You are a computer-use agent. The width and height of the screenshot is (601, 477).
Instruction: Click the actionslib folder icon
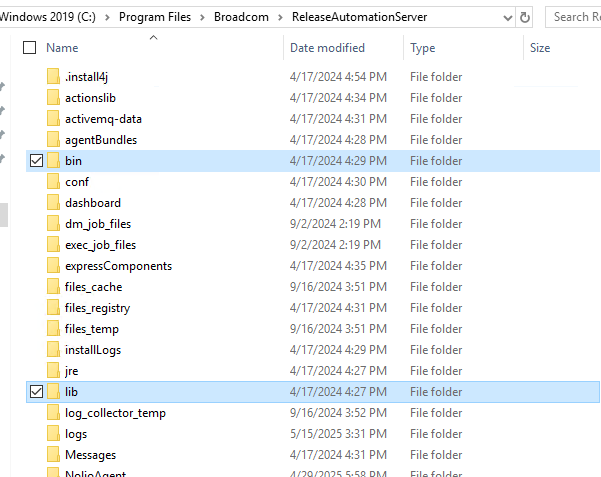click(53, 98)
